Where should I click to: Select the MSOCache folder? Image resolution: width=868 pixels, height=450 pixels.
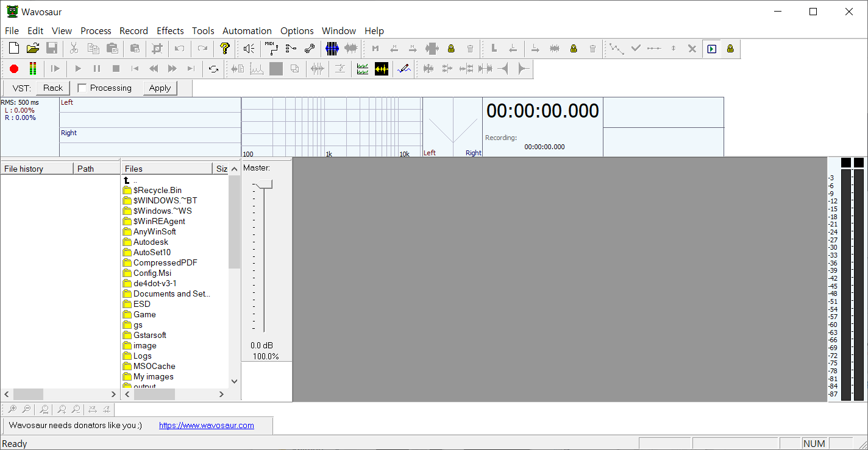coord(149,367)
